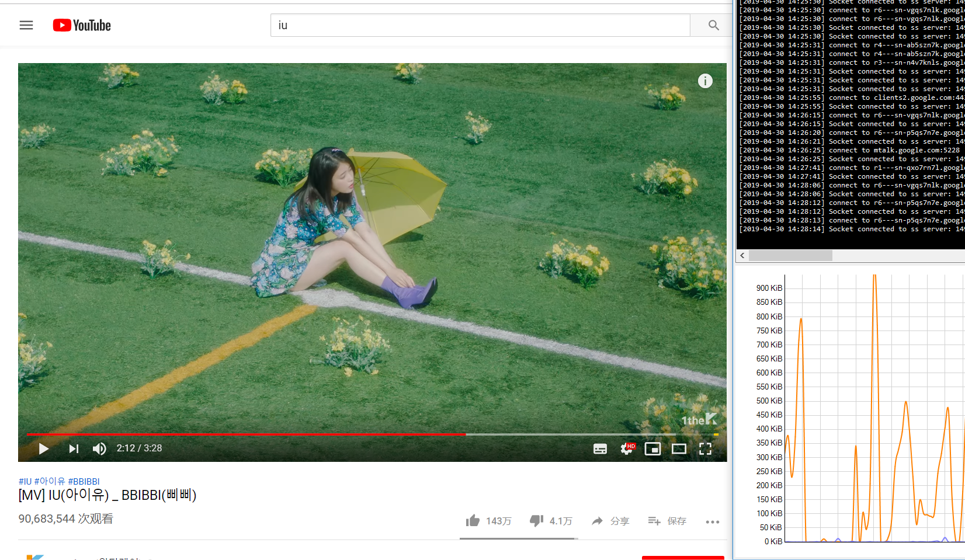Click the "900 KiB" graph axis label
The image size is (965, 560).
point(769,288)
